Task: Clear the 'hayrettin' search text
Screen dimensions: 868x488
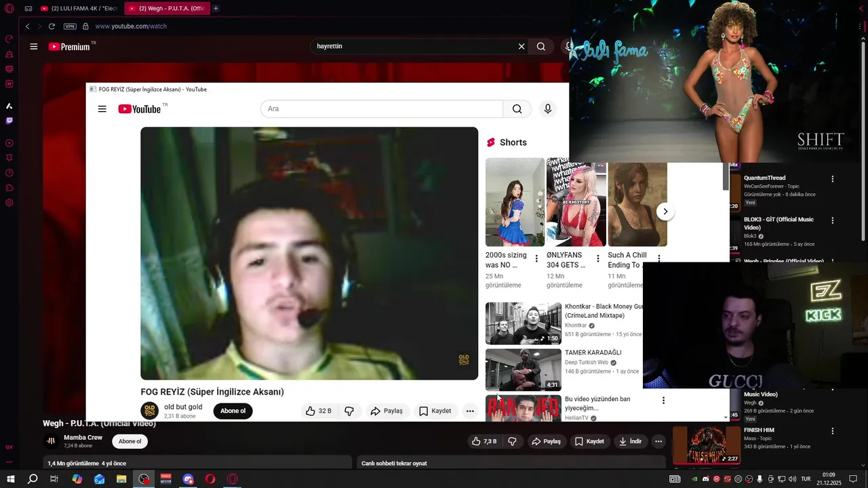Action: coord(521,47)
